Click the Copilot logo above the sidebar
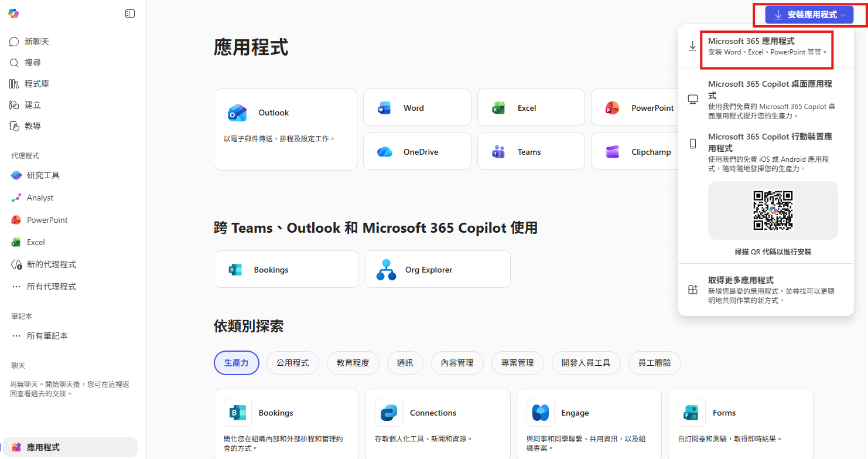Viewport: 868px width, 459px height. (13, 13)
